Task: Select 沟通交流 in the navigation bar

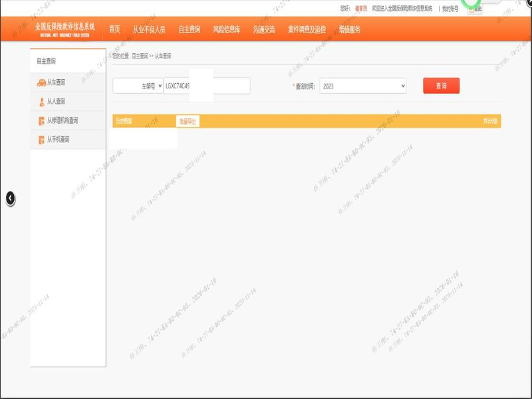Action: tap(264, 29)
